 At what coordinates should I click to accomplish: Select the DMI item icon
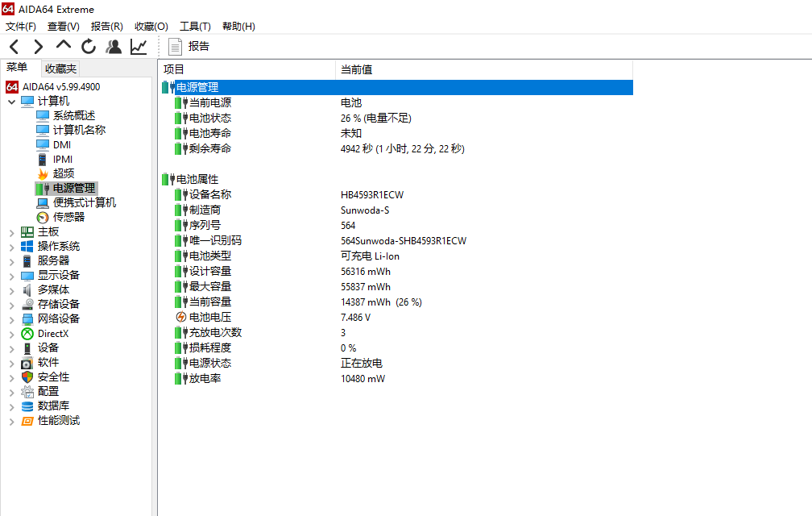pos(43,144)
